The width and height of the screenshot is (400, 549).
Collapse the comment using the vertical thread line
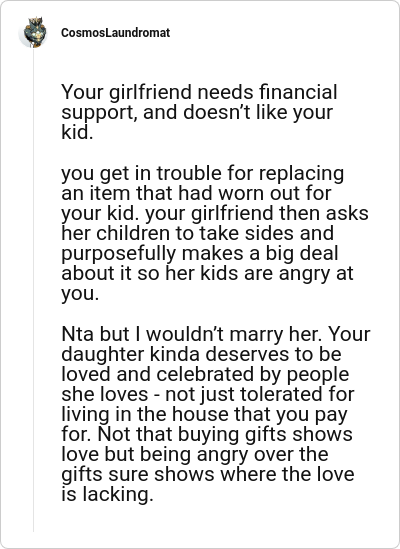[x=34, y=291]
